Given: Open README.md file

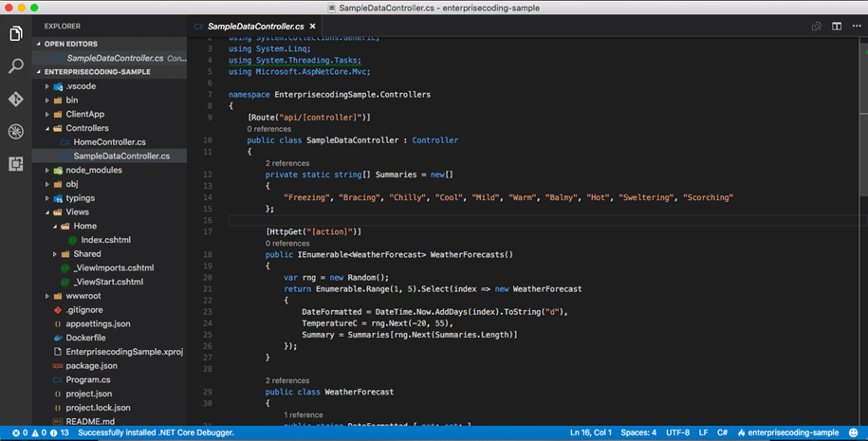Looking at the screenshot, I should (x=110, y=421).
